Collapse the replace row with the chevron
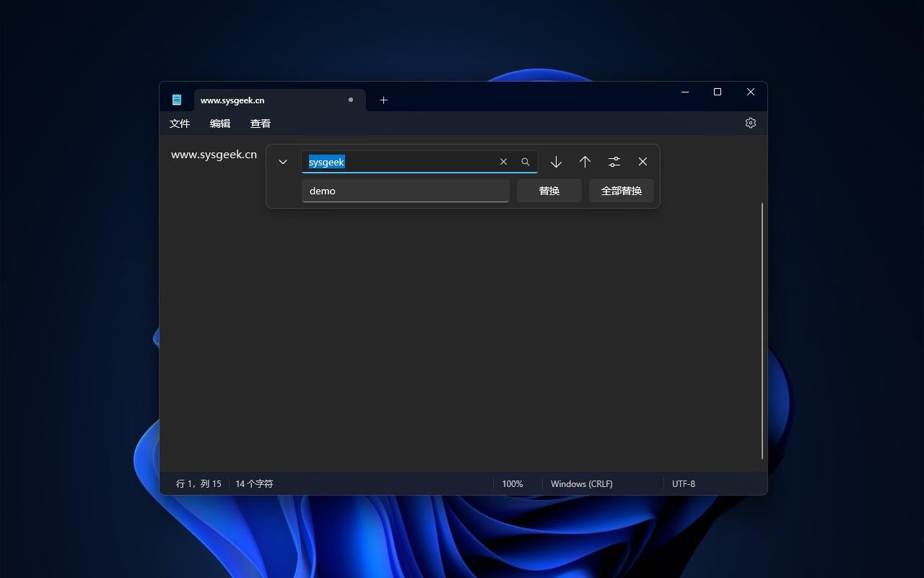Image resolution: width=924 pixels, height=578 pixels. (x=283, y=162)
